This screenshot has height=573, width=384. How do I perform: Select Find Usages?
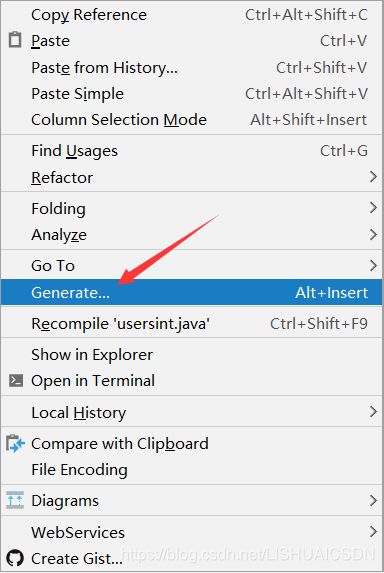(191, 151)
